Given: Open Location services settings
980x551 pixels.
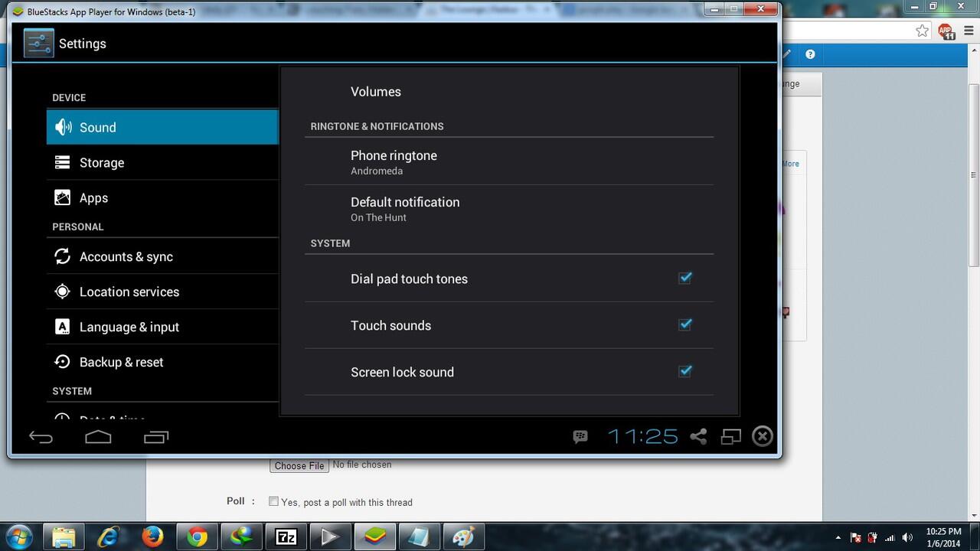Looking at the screenshot, I should [162, 292].
